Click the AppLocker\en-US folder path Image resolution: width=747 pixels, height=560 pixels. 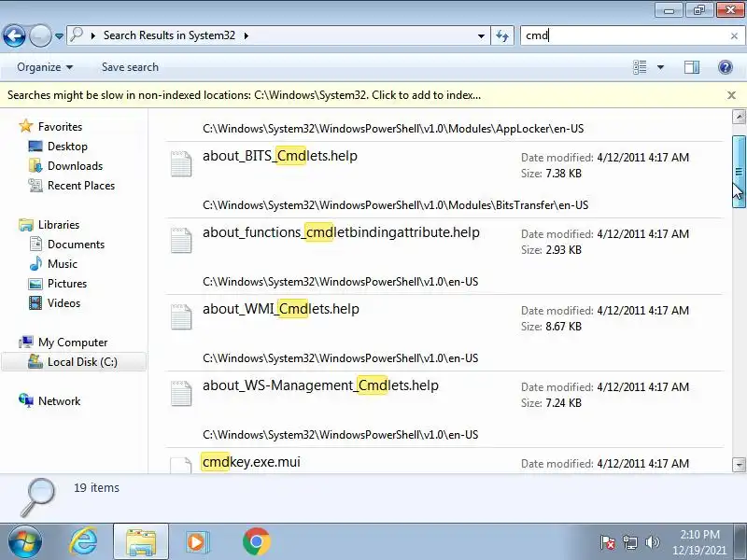(393, 129)
